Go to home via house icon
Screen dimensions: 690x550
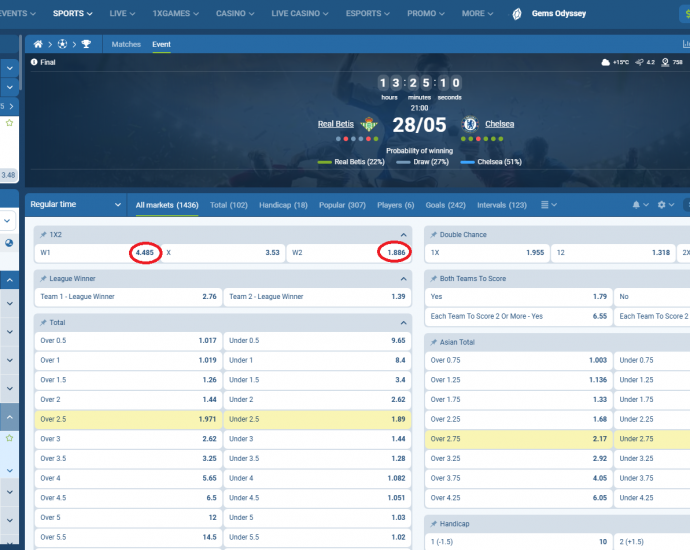coord(38,44)
